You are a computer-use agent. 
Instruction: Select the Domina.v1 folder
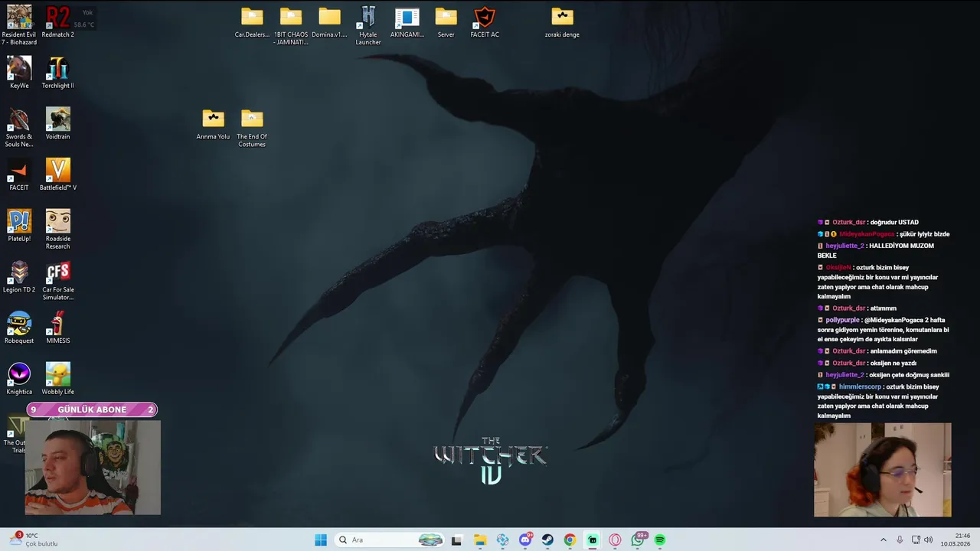(329, 22)
